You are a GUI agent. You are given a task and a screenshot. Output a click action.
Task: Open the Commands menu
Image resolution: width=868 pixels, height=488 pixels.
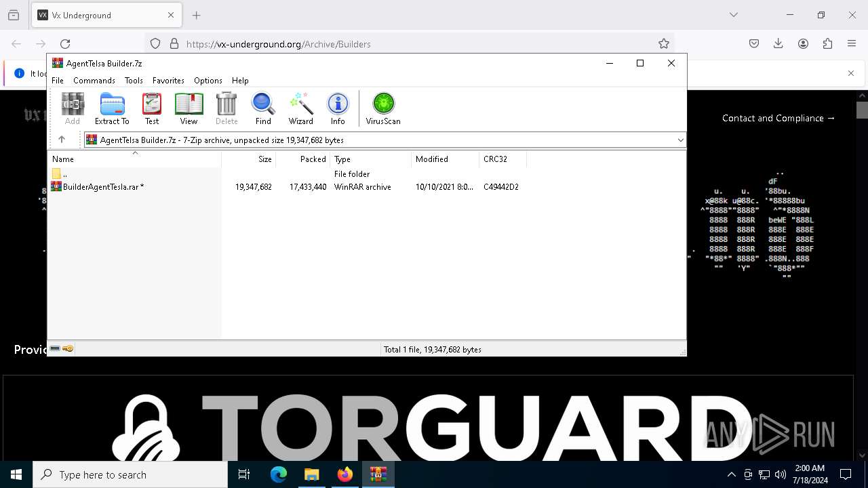point(94,80)
